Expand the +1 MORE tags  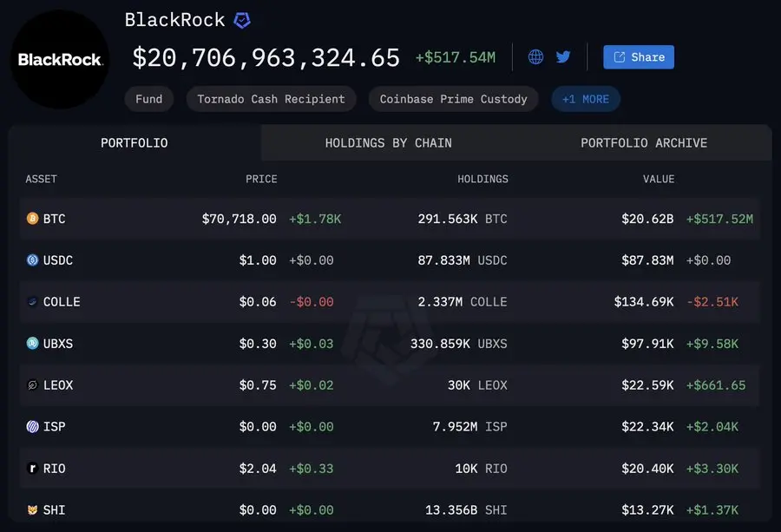[586, 99]
